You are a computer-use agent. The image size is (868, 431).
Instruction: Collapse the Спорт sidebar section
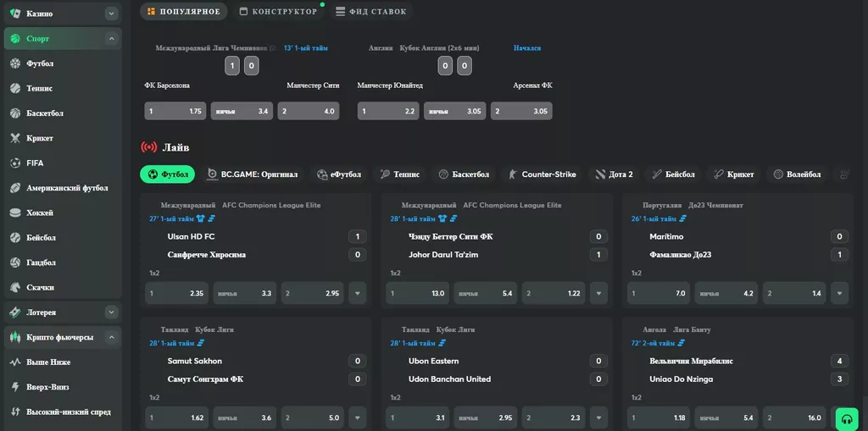(x=111, y=39)
